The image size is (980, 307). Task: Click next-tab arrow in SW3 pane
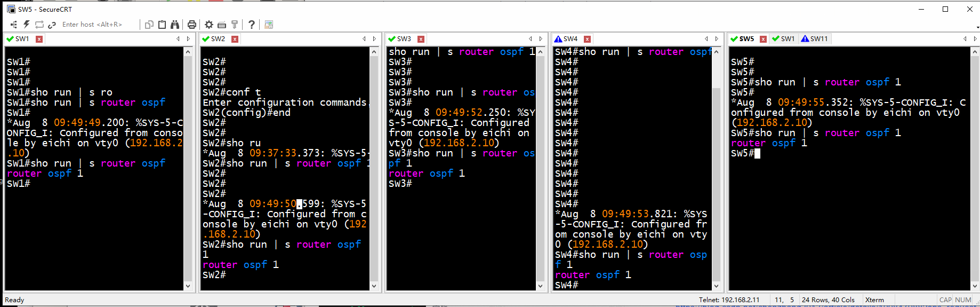pos(541,39)
